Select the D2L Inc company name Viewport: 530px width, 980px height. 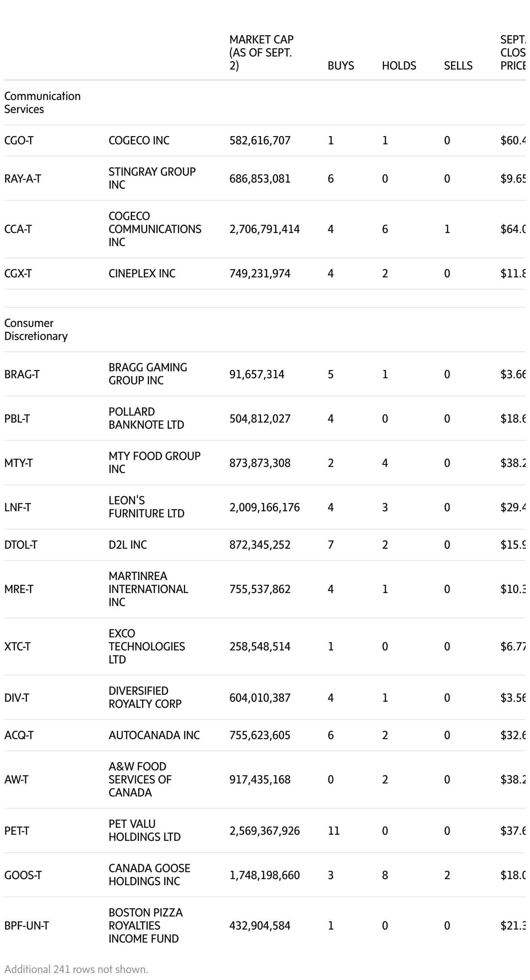point(128,545)
